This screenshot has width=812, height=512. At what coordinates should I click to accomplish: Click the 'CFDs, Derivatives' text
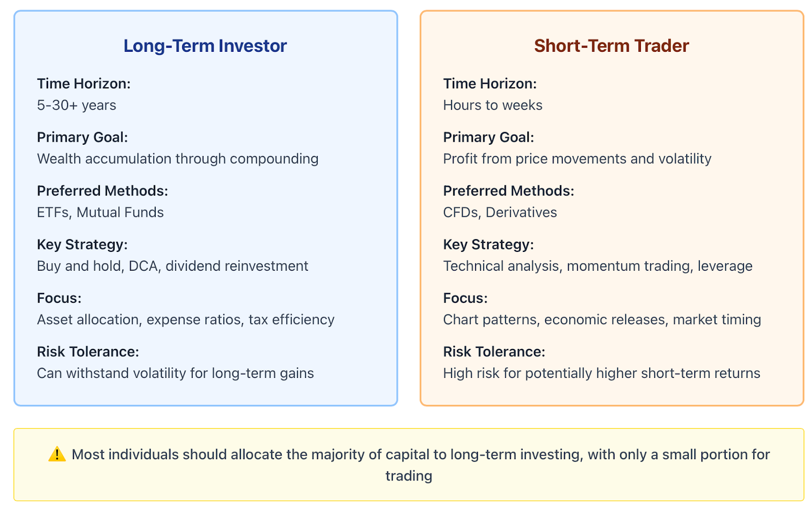(x=500, y=212)
